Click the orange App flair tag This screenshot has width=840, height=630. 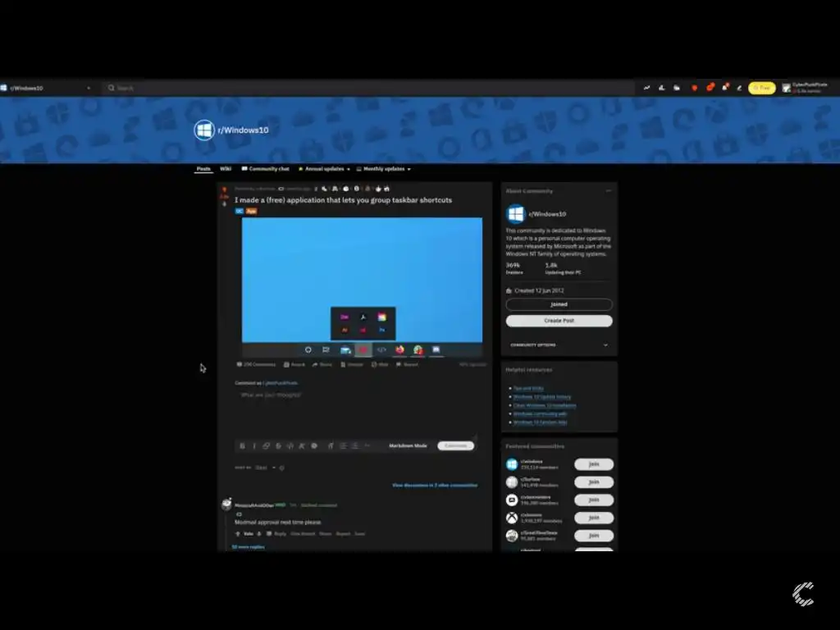(x=251, y=211)
